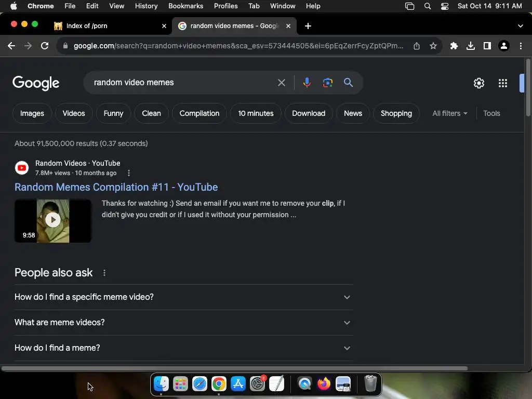
Task: Apply the Download filter chip
Action: [x=309, y=113]
